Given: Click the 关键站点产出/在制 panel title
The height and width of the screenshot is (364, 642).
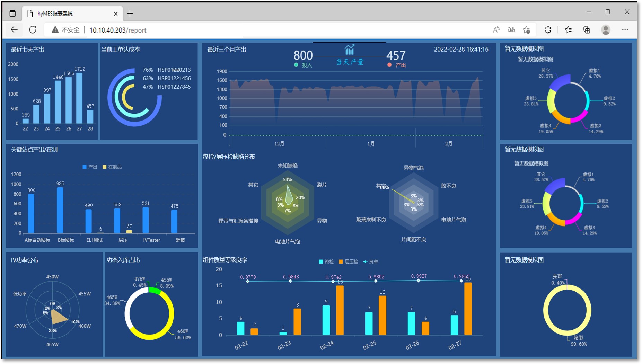Looking at the screenshot, I should click(x=34, y=150).
